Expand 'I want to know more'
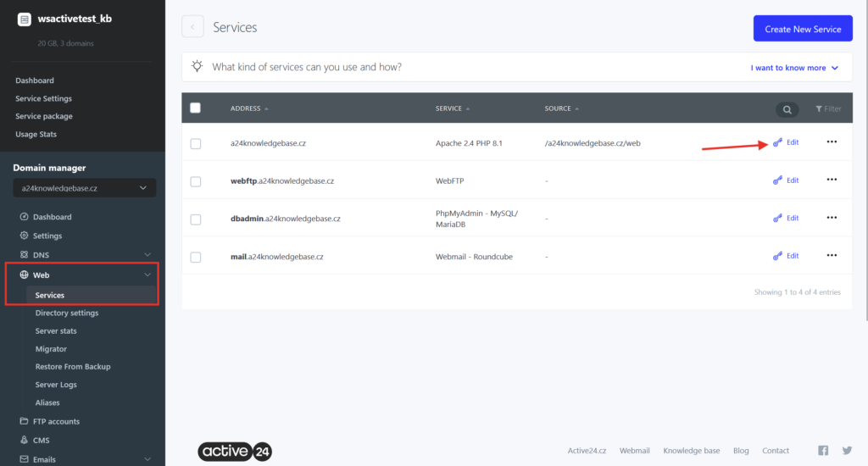Screen dimensions: 868x466 coord(794,68)
